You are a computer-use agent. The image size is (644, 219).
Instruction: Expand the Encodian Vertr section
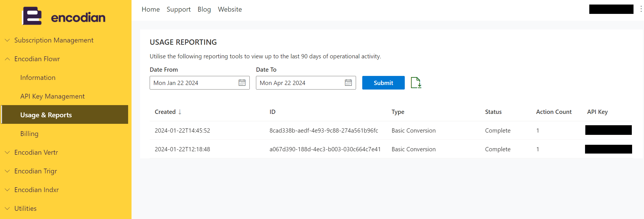point(8,152)
